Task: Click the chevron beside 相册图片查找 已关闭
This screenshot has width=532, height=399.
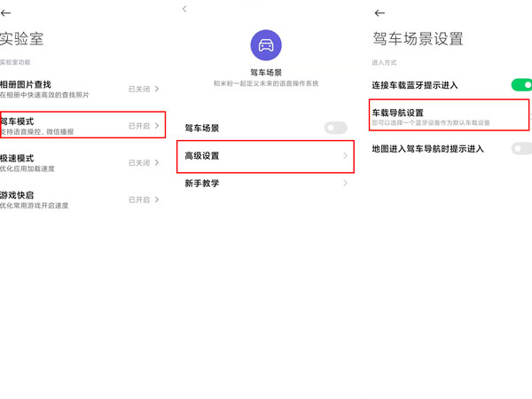Action: 158,89
